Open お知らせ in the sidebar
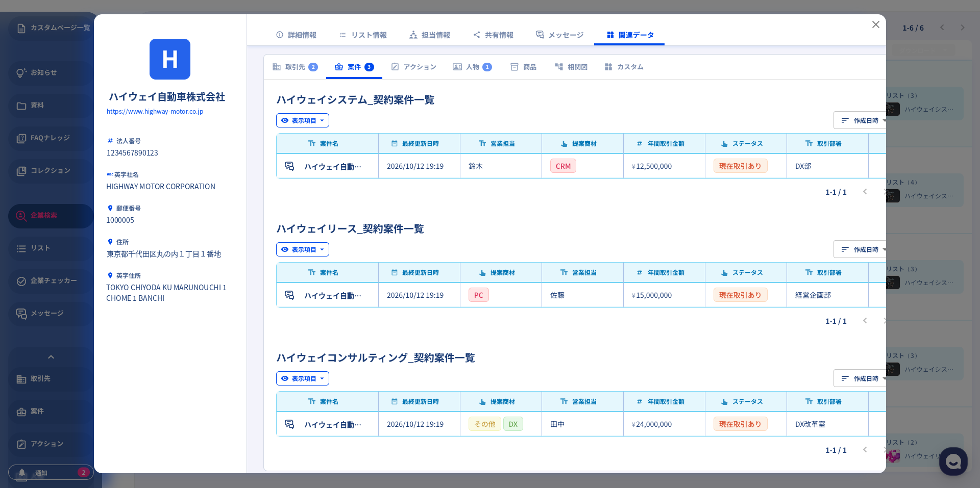Viewport: 980px width, 488px height. point(51,73)
